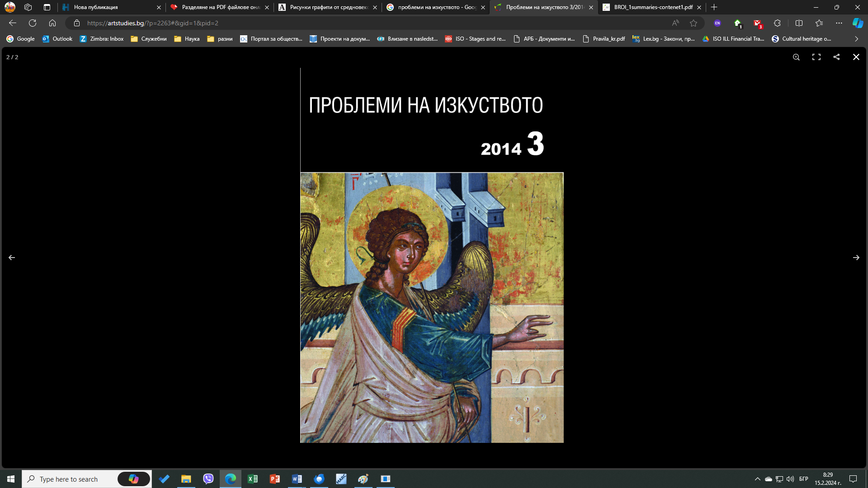
Task: Go to next image in gallery
Action: (856, 258)
